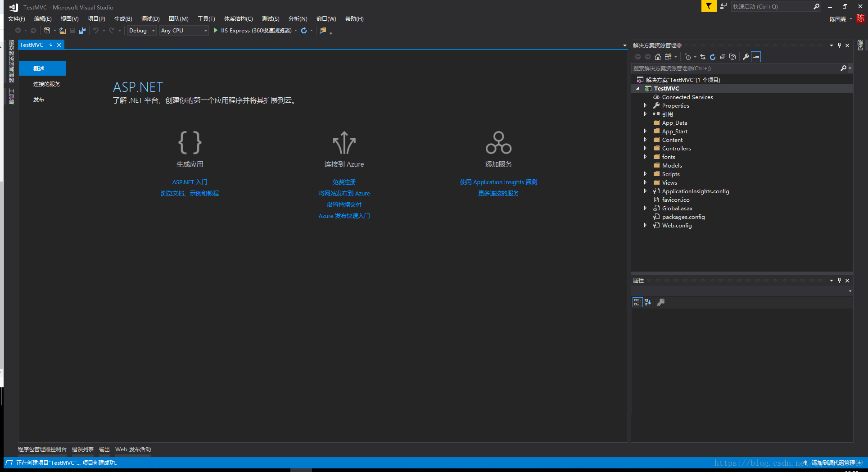
Task: Click the browser refresh icon in toolbar
Action: [x=304, y=31]
